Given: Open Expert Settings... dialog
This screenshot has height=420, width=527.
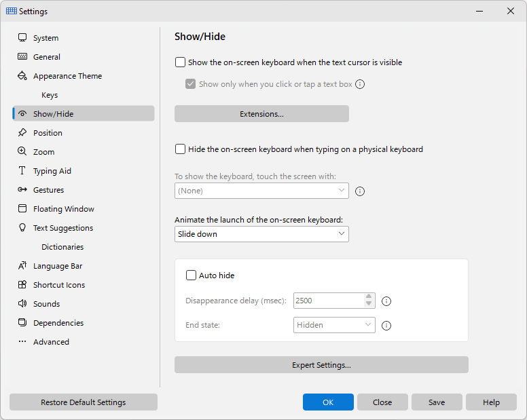Looking at the screenshot, I should (x=321, y=365).
